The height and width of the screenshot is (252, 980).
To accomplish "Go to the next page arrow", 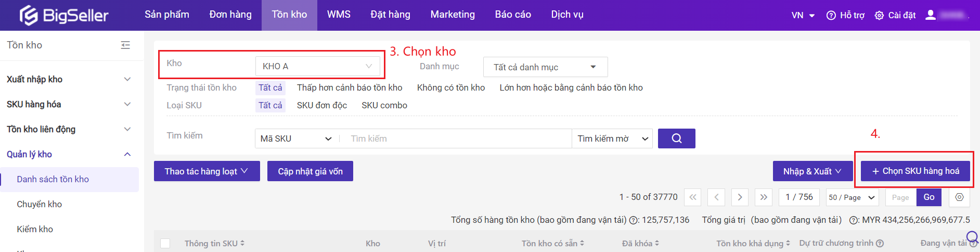I will click(740, 197).
